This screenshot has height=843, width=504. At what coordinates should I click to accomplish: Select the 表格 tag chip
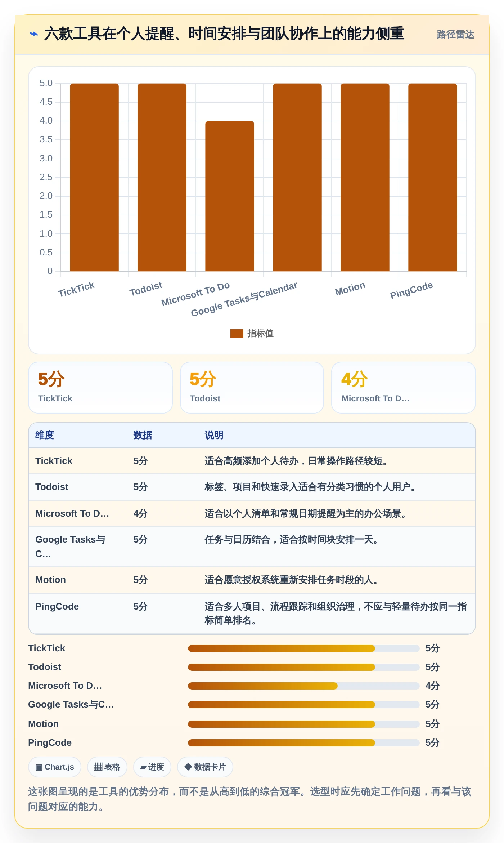[x=107, y=767]
